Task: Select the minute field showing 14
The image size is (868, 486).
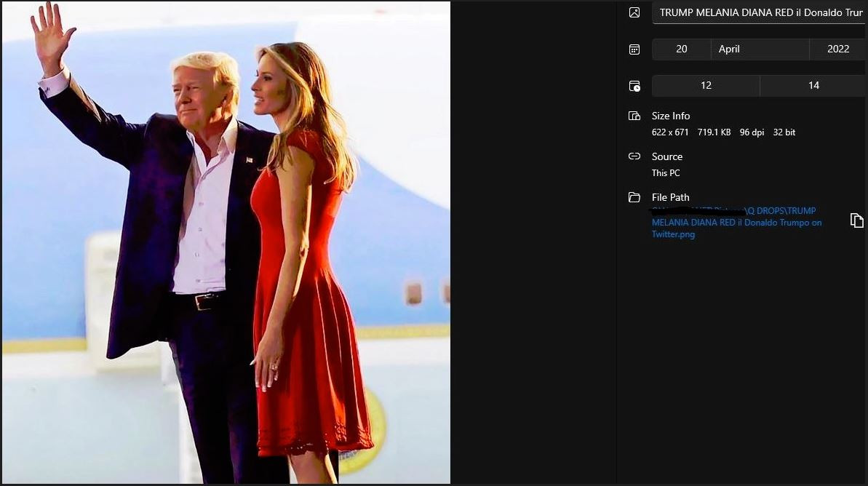Action: click(813, 86)
